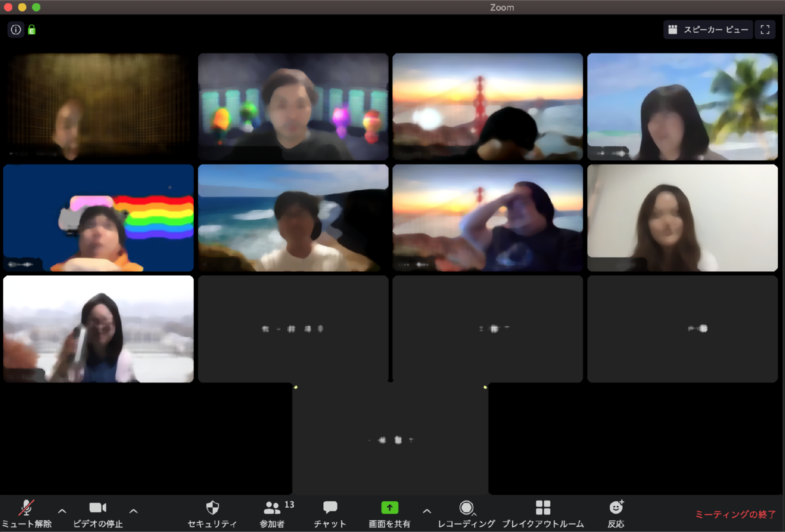Start recording via レコーディング
The height and width of the screenshot is (532, 785).
click(466, 514)
